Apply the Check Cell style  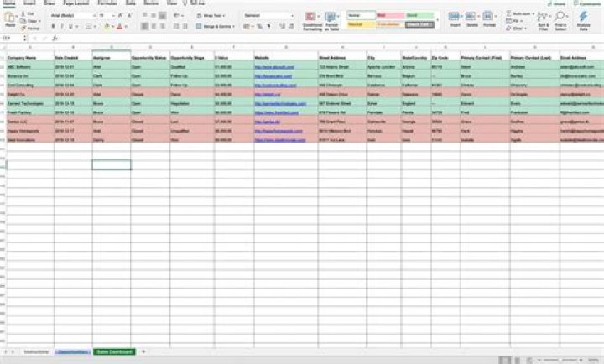point(419,24)
